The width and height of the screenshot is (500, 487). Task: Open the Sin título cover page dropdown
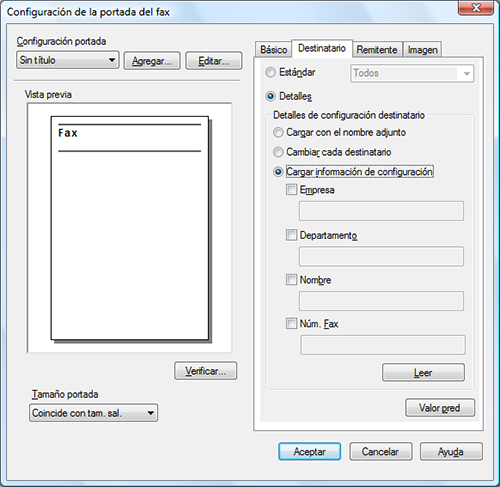[68, 60]
